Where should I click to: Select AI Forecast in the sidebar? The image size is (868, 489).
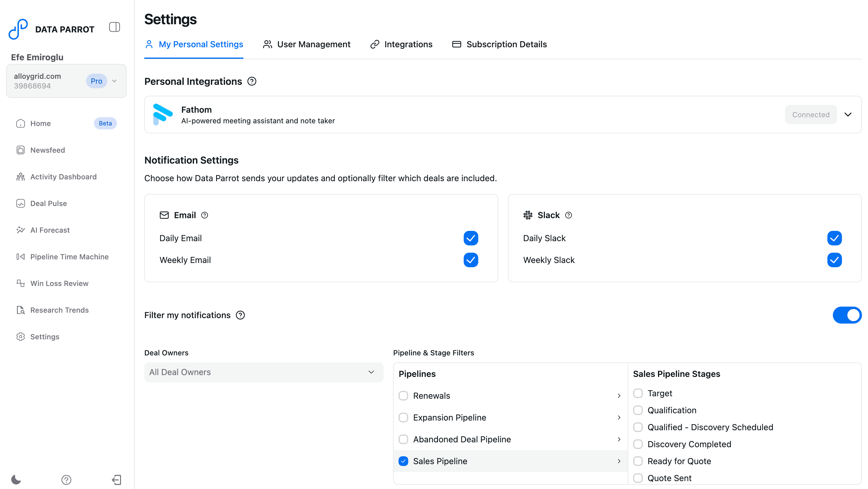tap(49, 230)
